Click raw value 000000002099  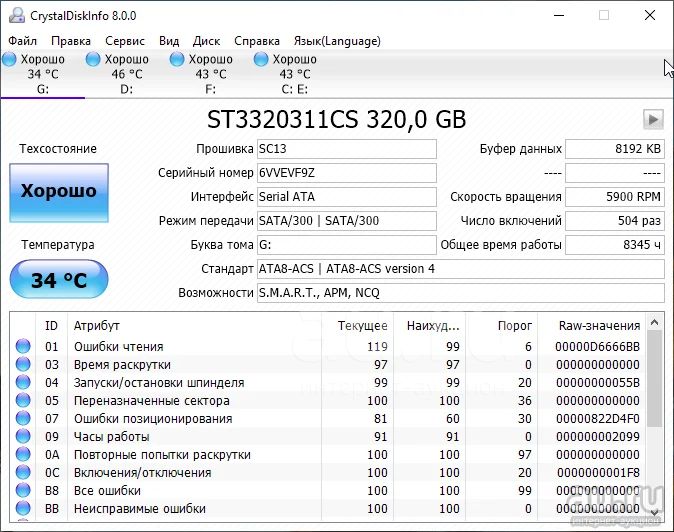coord(597,437)
